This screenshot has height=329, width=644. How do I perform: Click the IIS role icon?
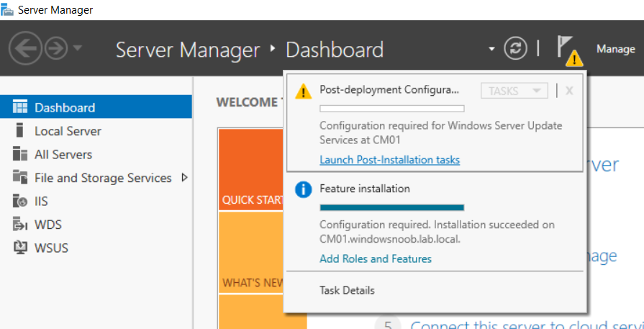coord(19,201)
